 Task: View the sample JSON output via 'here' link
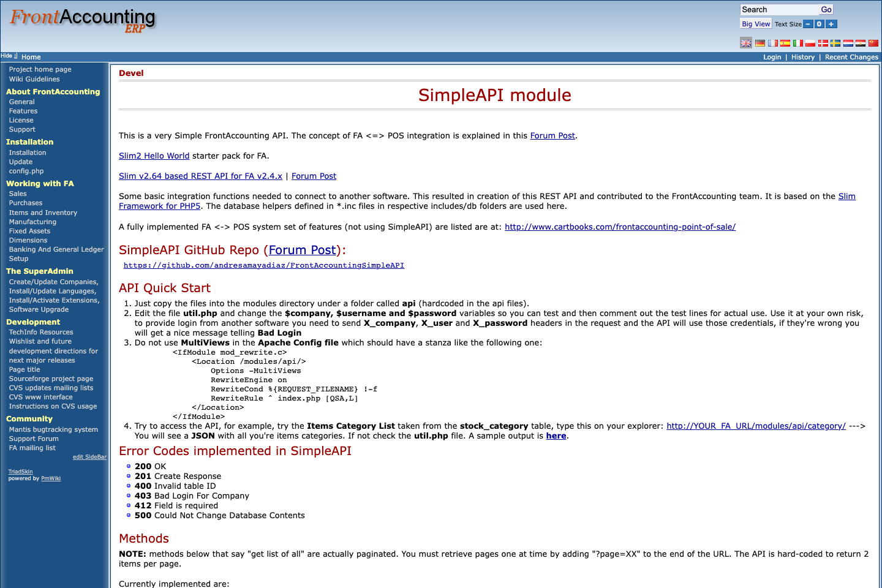556,435
